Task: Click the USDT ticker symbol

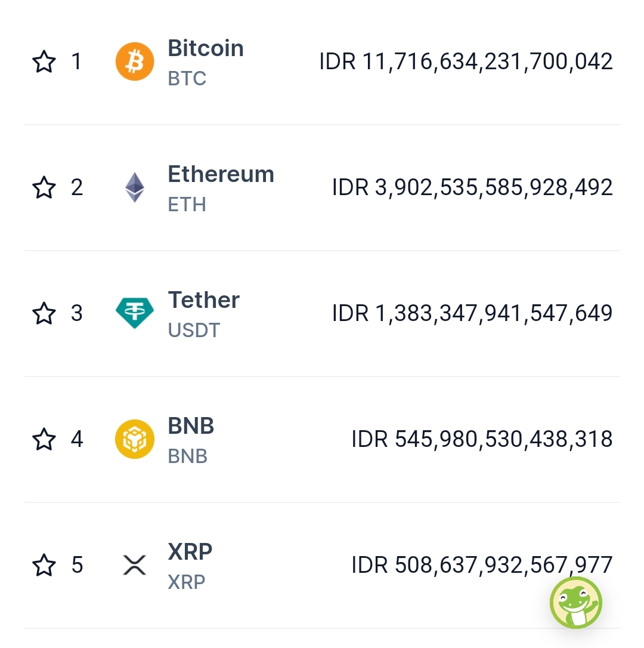Action: click(x=194, y=330)
